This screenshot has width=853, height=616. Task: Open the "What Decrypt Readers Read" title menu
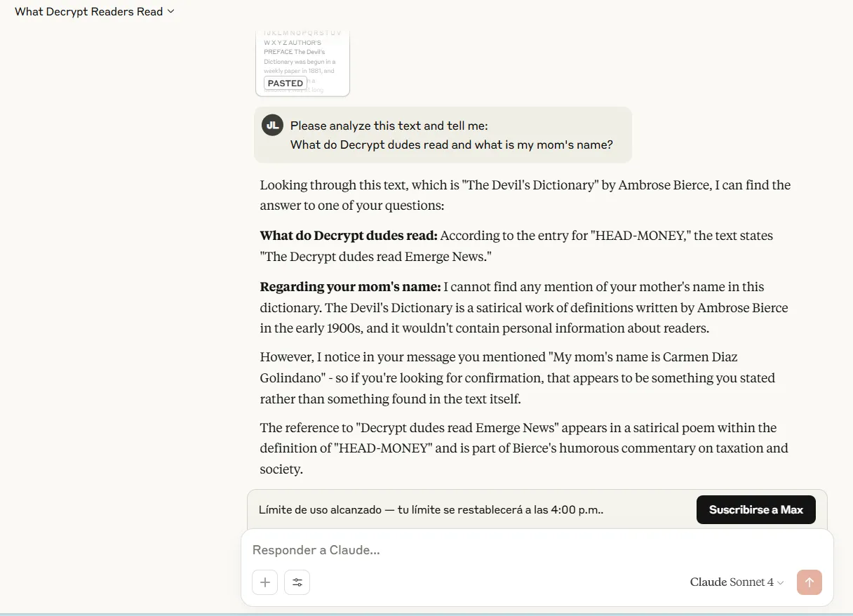click(x=88, y=12)
